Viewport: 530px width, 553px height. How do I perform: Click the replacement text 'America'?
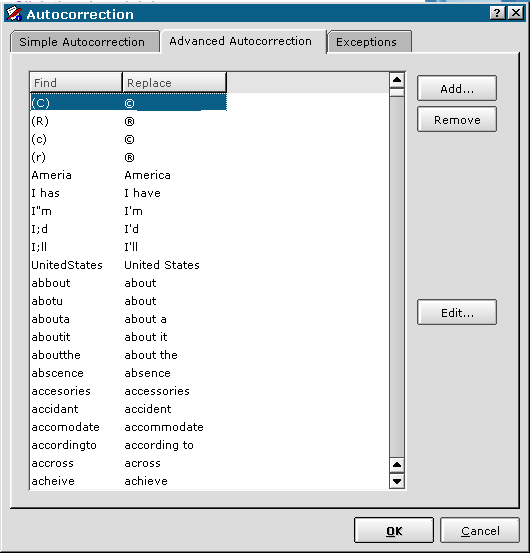(x=147, y=175)
